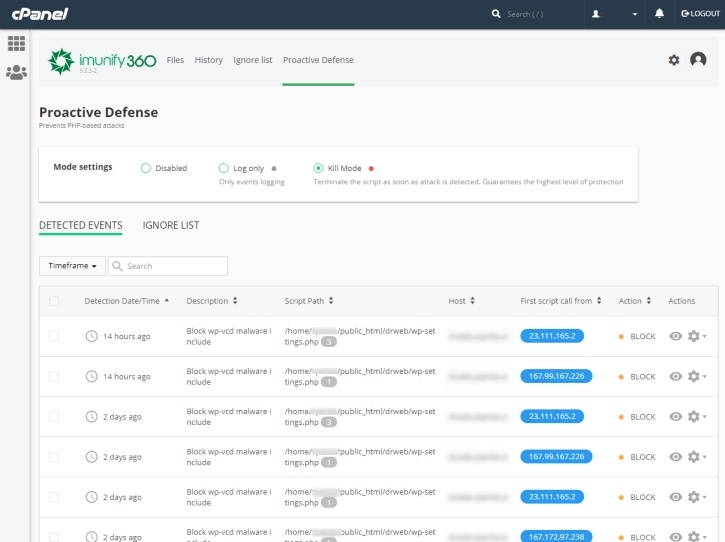Click the 167.99.167.226 IP badge
Screen dimensions: 725x542
(551, 376)
